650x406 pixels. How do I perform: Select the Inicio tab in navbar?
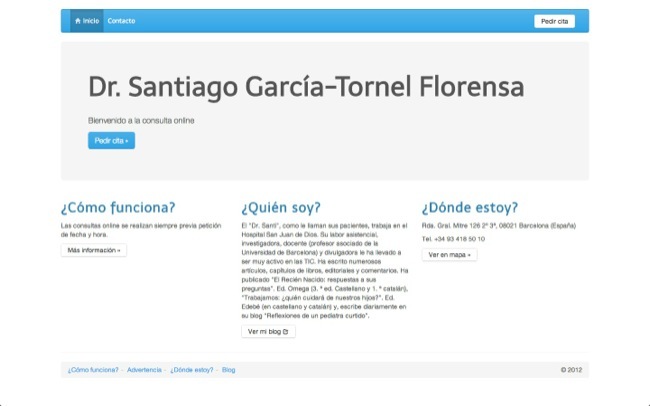tap(86, 21)
